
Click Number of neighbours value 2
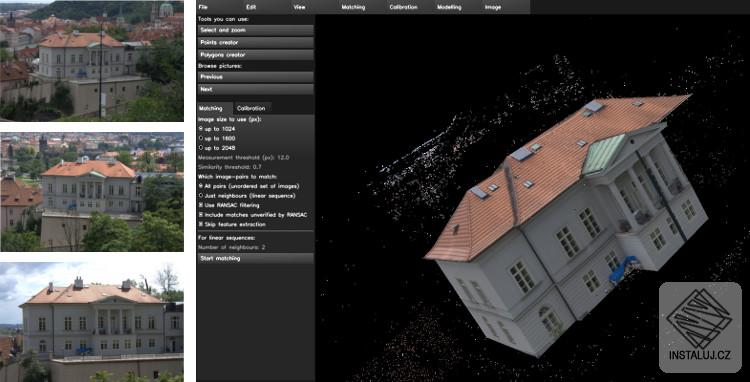point(264,247)
